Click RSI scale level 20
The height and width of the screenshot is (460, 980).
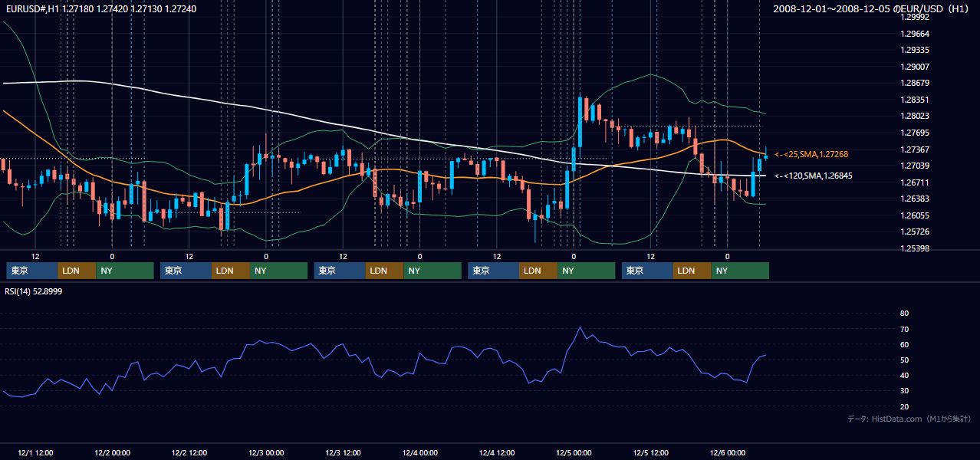[x=904, y=406]
